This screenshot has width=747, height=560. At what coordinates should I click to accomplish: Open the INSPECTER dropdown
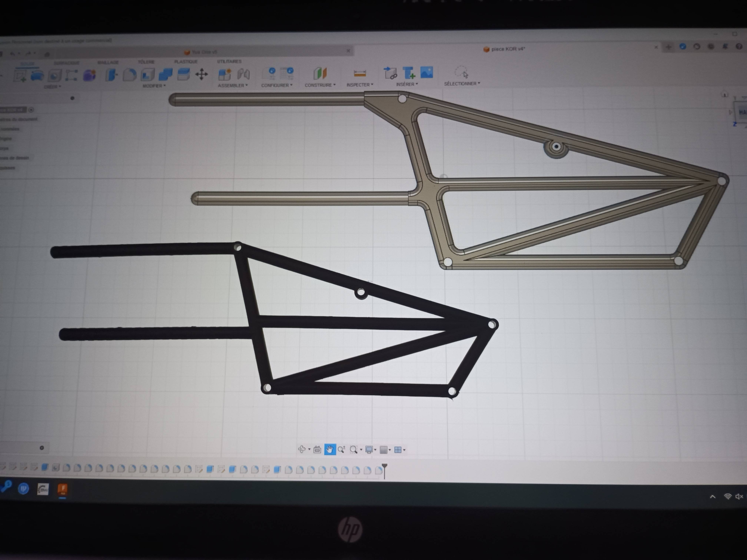tap(360, 85)
